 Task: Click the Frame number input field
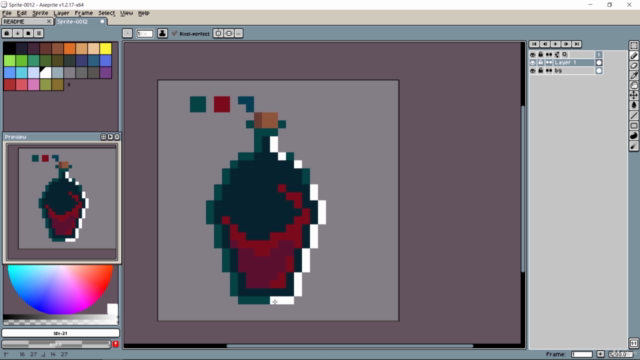(x=582, y=354)
